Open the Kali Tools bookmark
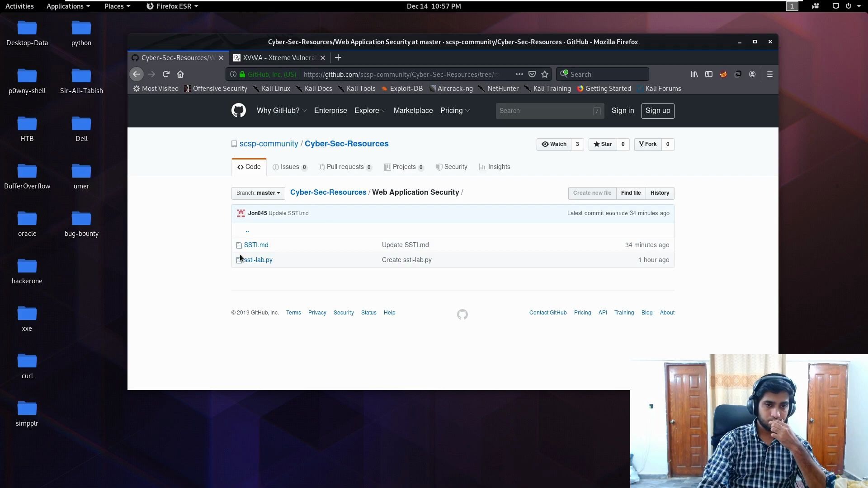This screenshot has width=868, height=488. coord(356,89)
